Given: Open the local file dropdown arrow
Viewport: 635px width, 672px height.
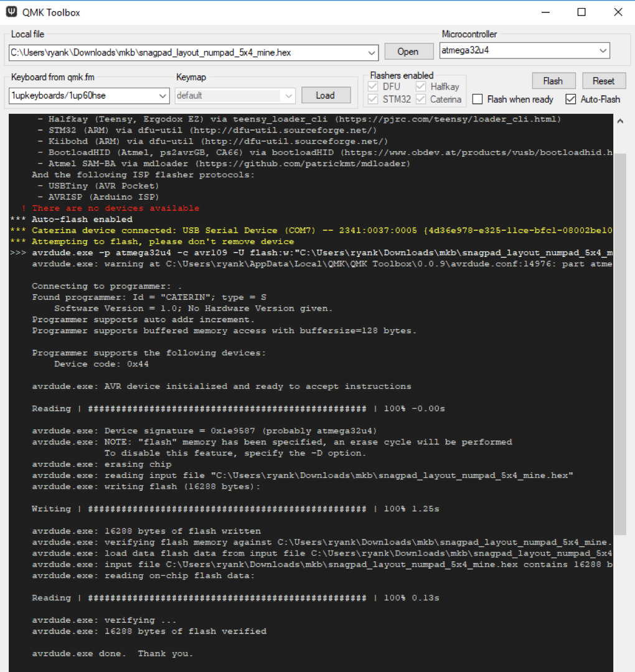Looking at the screenshot, I should (x=371, y=53).
